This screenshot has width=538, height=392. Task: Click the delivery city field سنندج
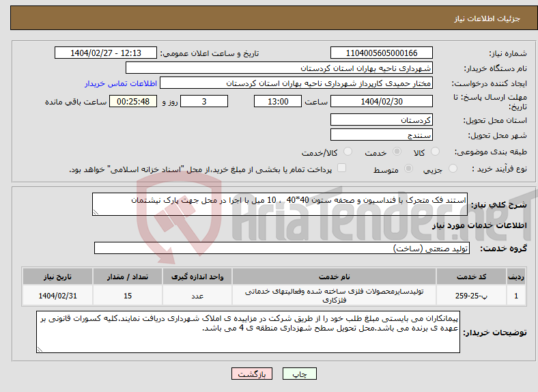pyautogui.click(x=381, y=135)
